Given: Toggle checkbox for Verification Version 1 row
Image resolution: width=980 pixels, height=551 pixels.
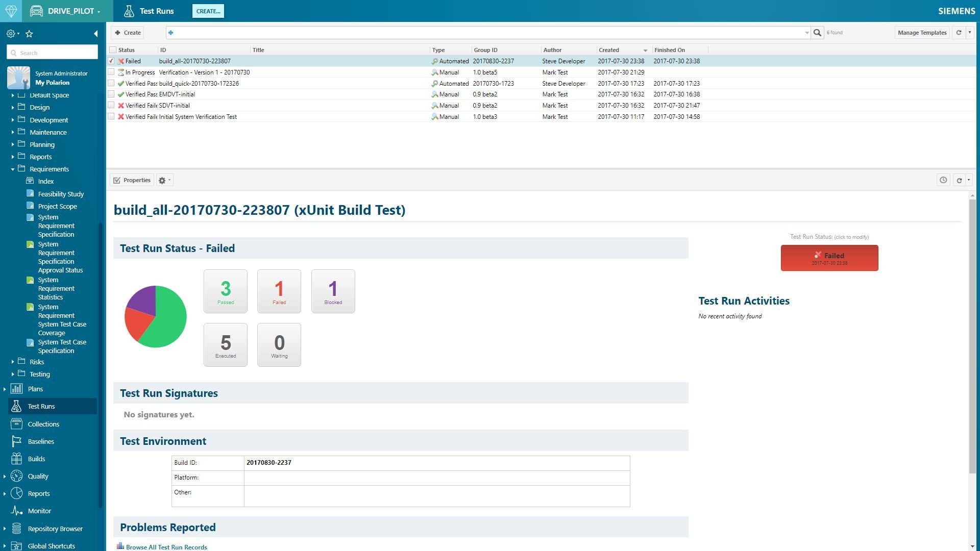Looking at the screenshot, I should pos(112,72).
